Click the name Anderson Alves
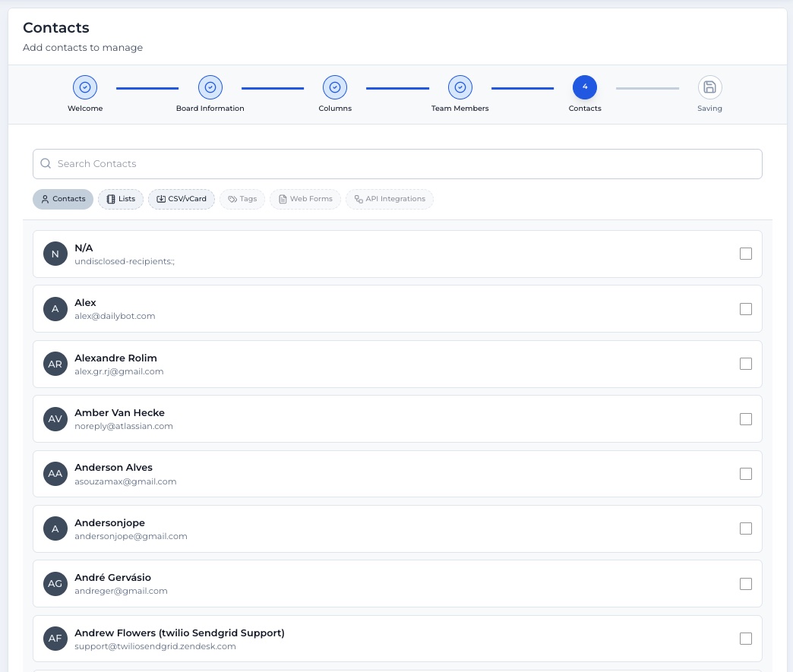This screenshot has width=793, height=672. coord(113,468)
